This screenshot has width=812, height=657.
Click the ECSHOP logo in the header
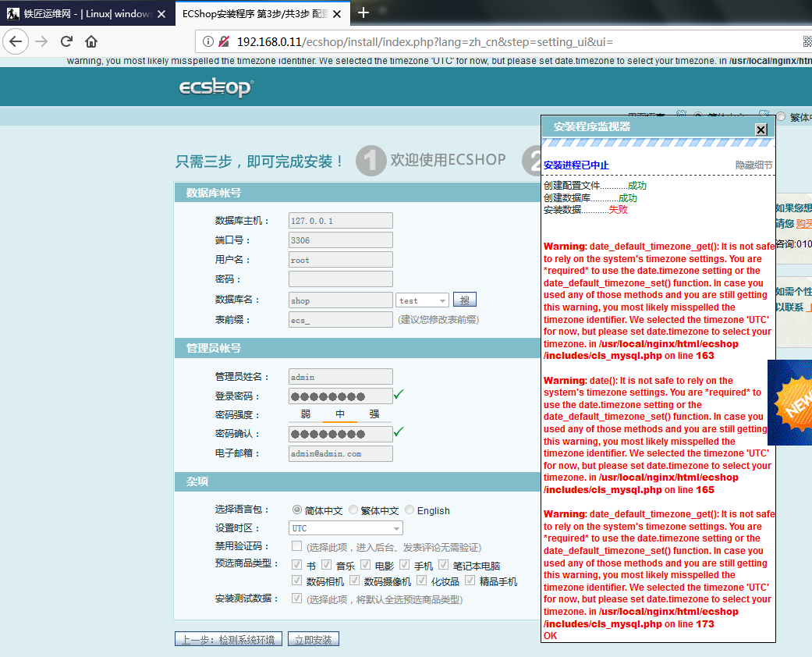pyautogui.click(x=217, y=87)
